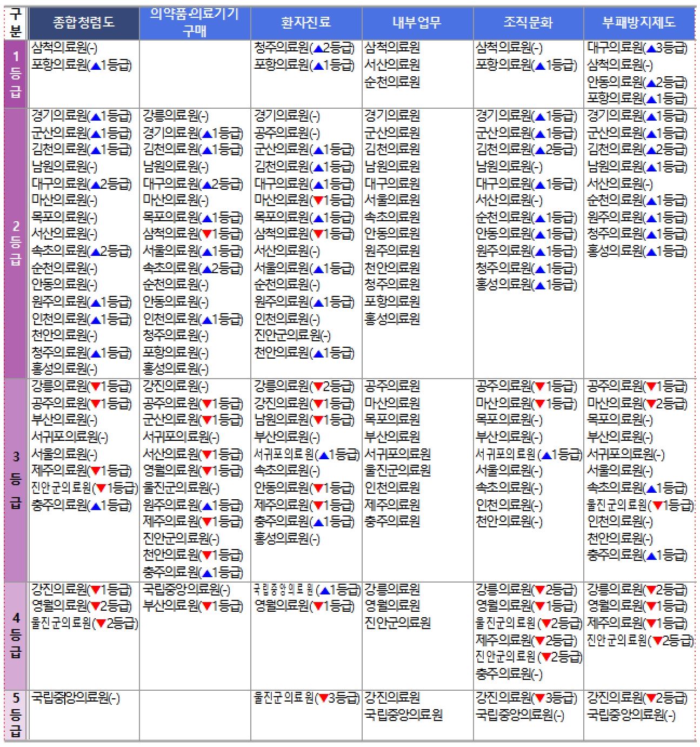This screenshot has height=747, width=700.
Task: Click 청주의료원(▲2등급) in 환자진료 1등급
Action: [x=304, y=48]
